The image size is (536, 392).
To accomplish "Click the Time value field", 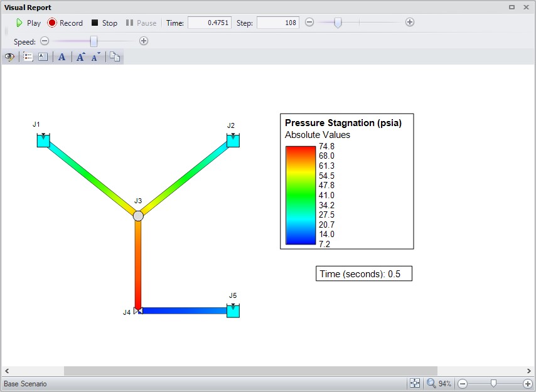I will coord(210,23).
